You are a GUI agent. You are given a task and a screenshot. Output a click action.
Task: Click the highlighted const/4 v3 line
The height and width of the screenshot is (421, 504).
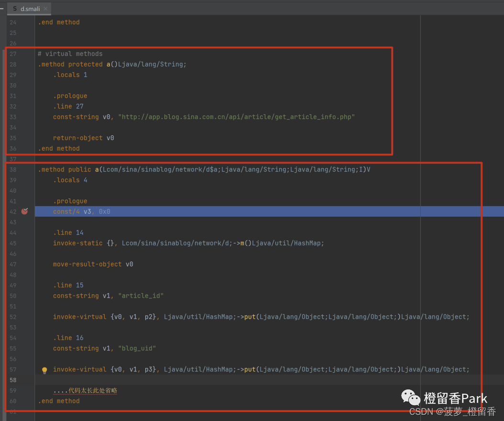(x=82, y=211)
